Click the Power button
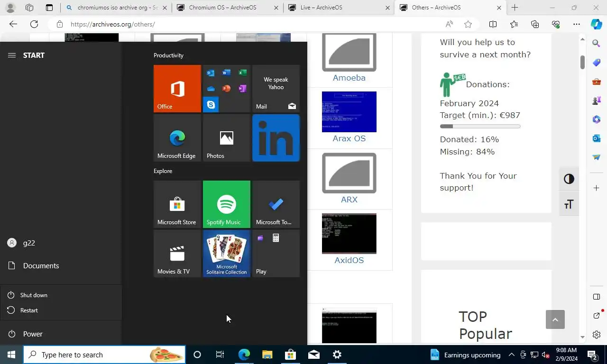This screenshot has width=607, height=364. pyautogui.click(x=61, y=334)
